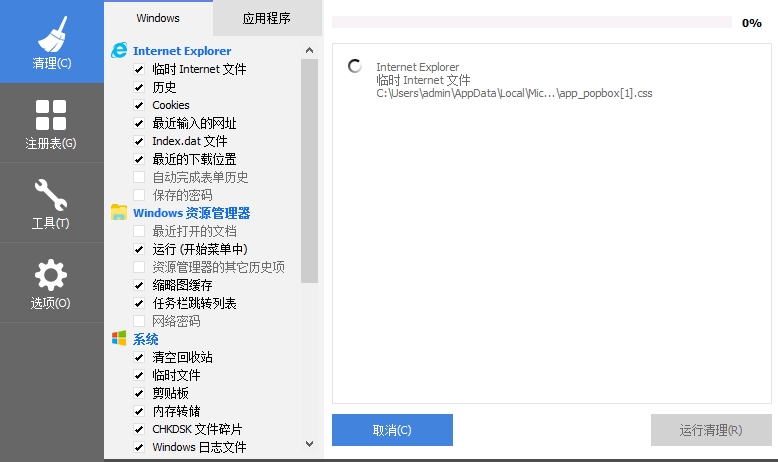Screen dimensions: 778x462
Task: Click the Internet Explorer logo icon
Action: [x=119, y=51]
